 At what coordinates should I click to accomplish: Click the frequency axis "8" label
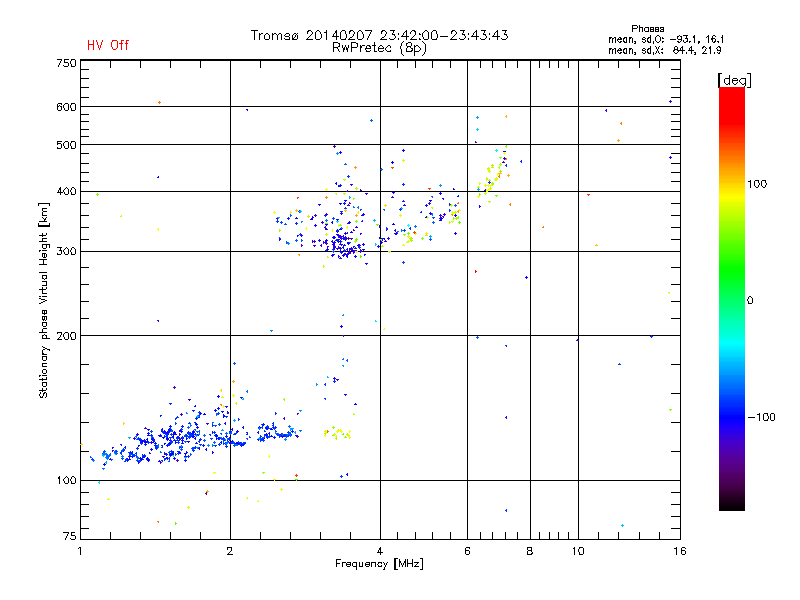[x=530, y=551]
